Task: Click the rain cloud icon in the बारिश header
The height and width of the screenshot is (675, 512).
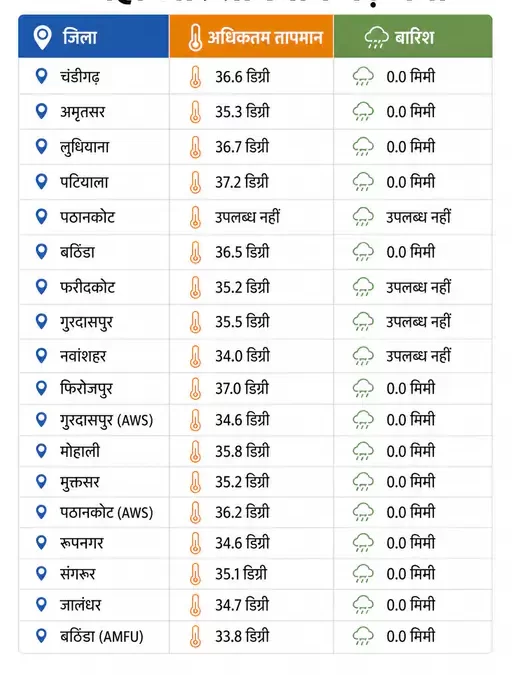Action: pos(376,37)
